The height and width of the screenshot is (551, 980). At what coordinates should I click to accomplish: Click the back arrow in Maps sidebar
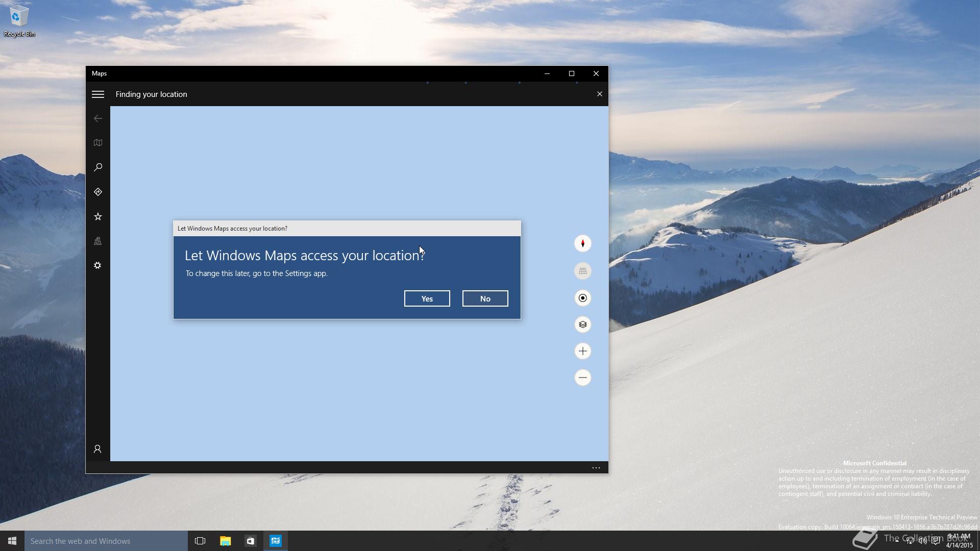click(x=97, y=118)
